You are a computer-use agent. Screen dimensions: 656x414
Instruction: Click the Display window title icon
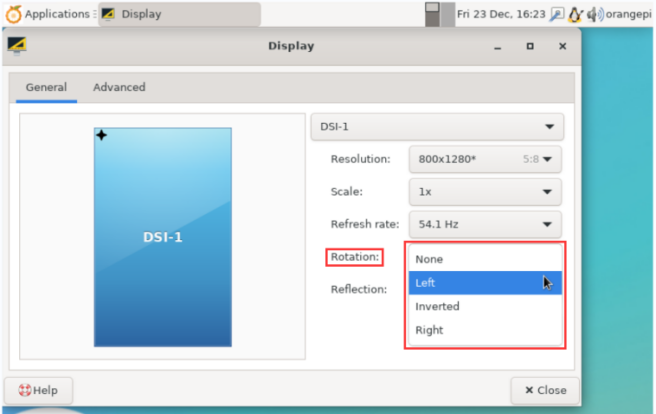point(17,45)
